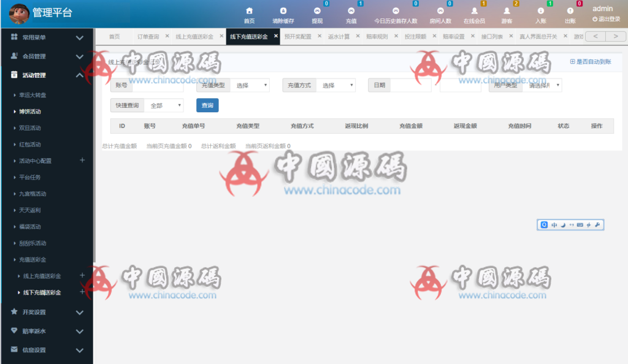Open the 用户类型 dropdown
Screen dimensions: 628x364
tap(542, 85)
